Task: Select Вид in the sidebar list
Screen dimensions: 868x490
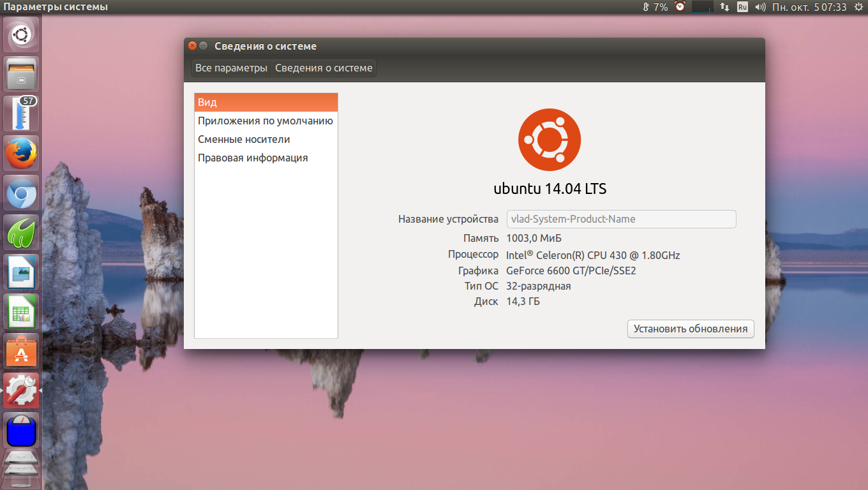Action: tap(266, 102)
